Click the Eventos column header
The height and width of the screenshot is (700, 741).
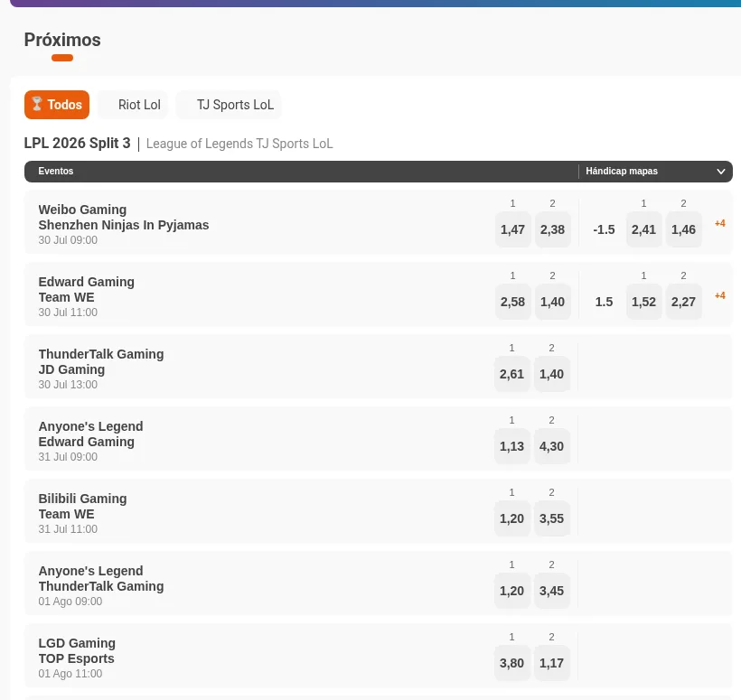56,171
